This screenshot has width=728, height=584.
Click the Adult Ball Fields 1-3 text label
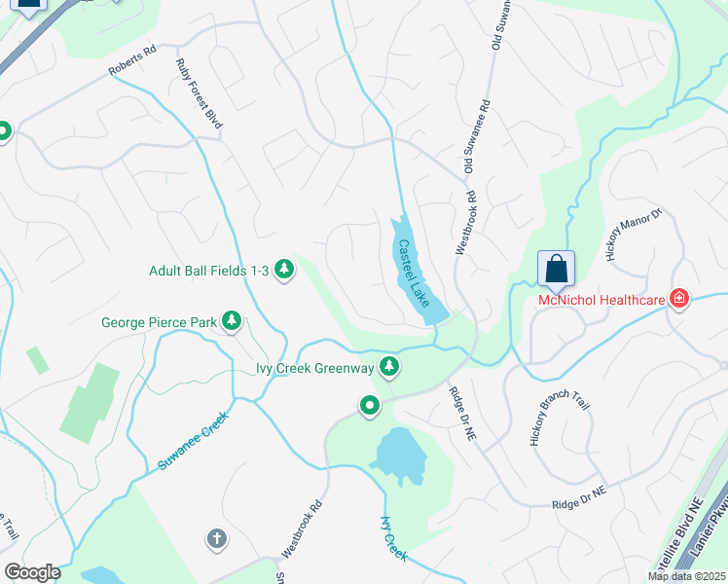click(209, 271)
